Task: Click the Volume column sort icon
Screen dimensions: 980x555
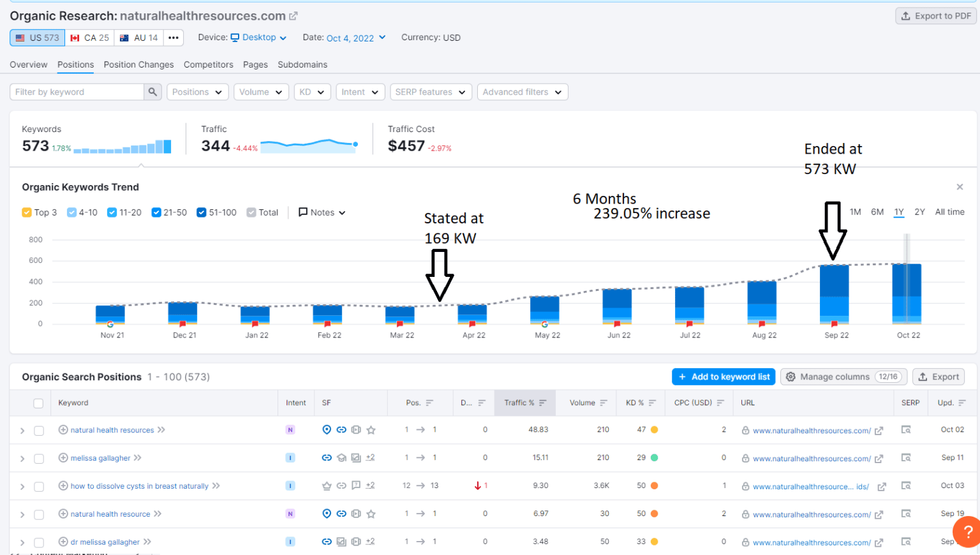Action: tap(604, 403)
